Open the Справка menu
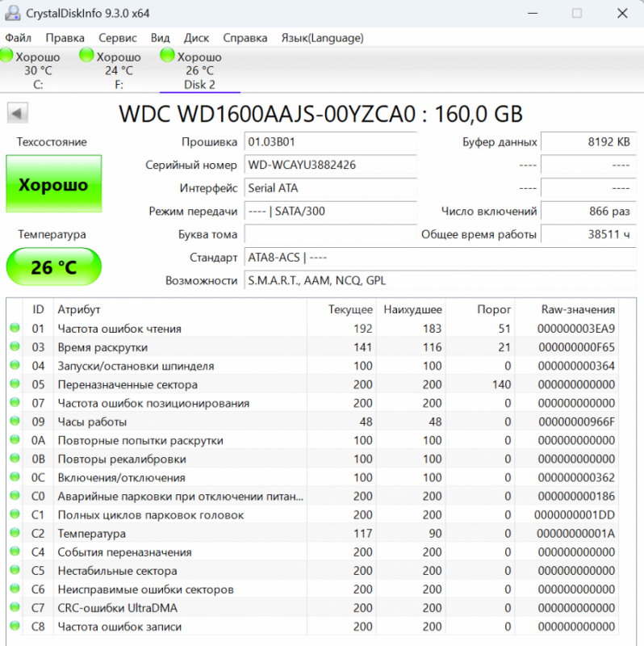Viewport: 644px width, 646px height. (245, 38)
